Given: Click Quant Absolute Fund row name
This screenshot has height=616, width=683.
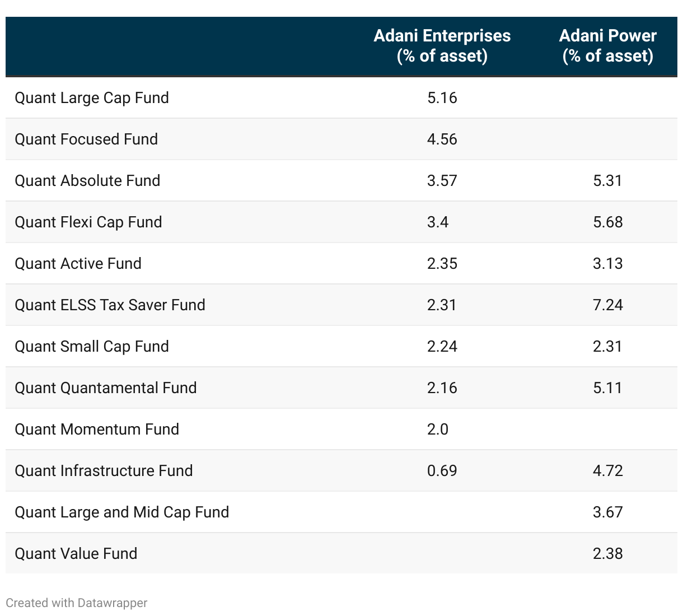Looking at the screenshot, I should (x=87, y=181).
